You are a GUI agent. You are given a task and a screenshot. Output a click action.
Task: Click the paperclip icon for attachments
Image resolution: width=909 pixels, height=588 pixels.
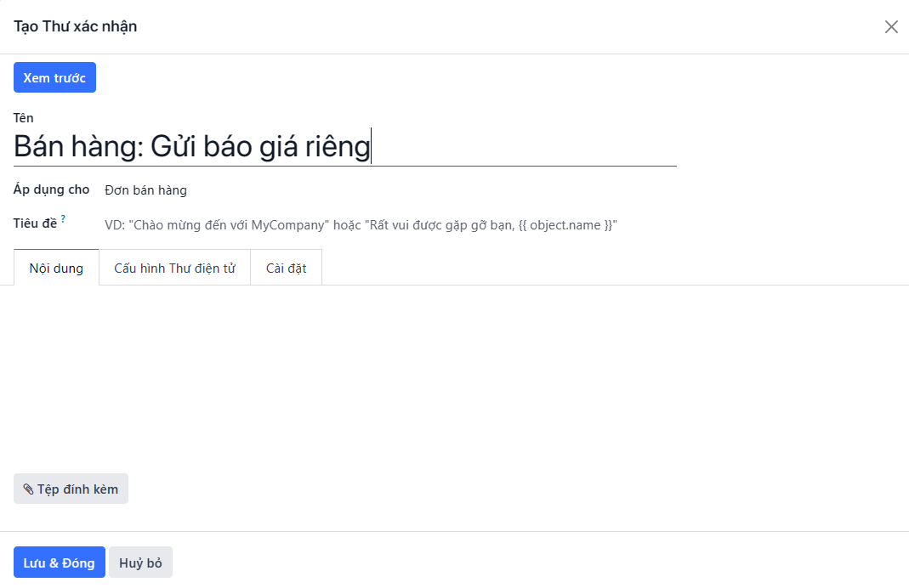[x=28, y=489]
